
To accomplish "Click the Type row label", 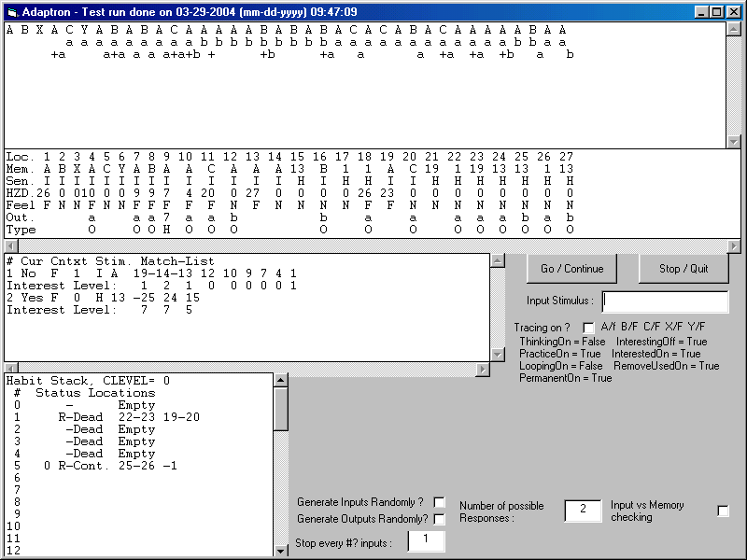I will (21, 230).
